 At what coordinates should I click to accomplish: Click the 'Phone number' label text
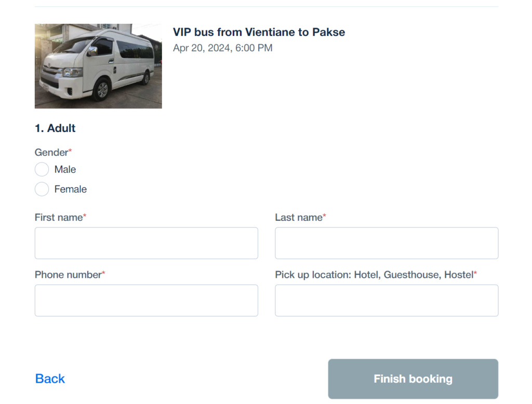coord(68,275)
